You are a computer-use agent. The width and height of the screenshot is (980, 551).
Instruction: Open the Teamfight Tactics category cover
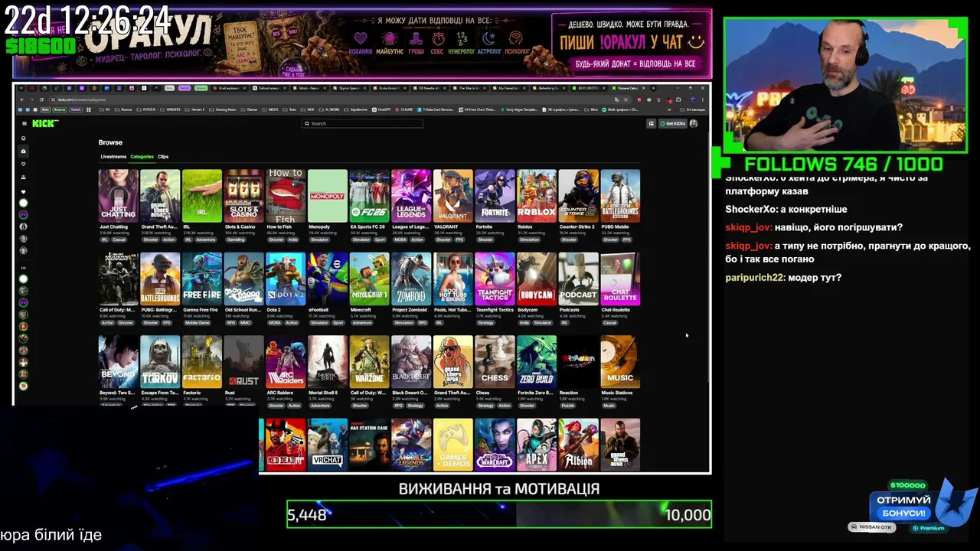click(x=495, y=279)
